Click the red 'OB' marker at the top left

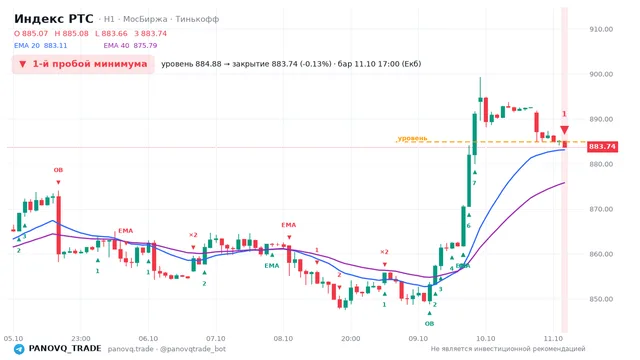pyautogui.click(x=58, y=170)
